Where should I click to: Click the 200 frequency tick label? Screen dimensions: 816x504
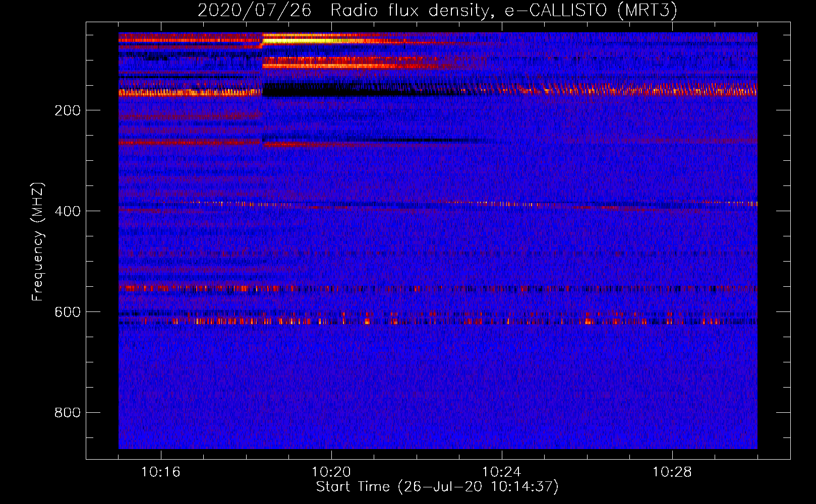[68, 110]
